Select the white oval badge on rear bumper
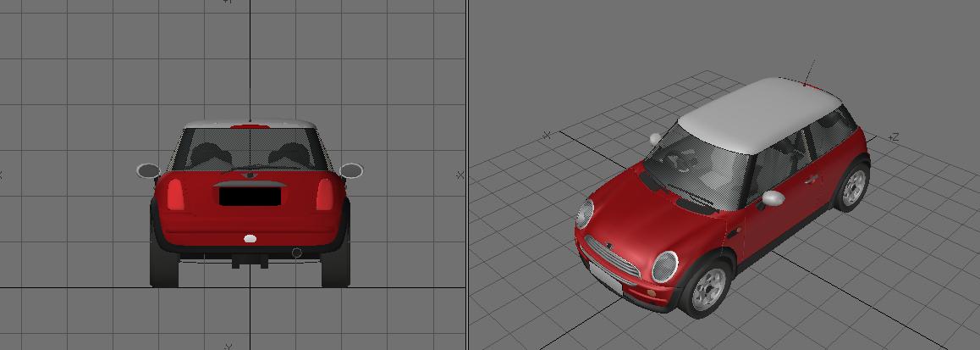 tap(250, 238)
